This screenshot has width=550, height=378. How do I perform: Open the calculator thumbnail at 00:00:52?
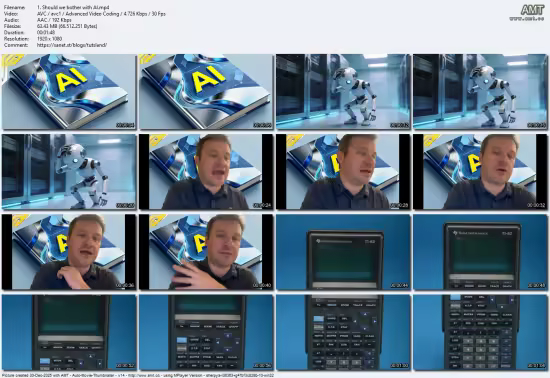pos(69,332)
